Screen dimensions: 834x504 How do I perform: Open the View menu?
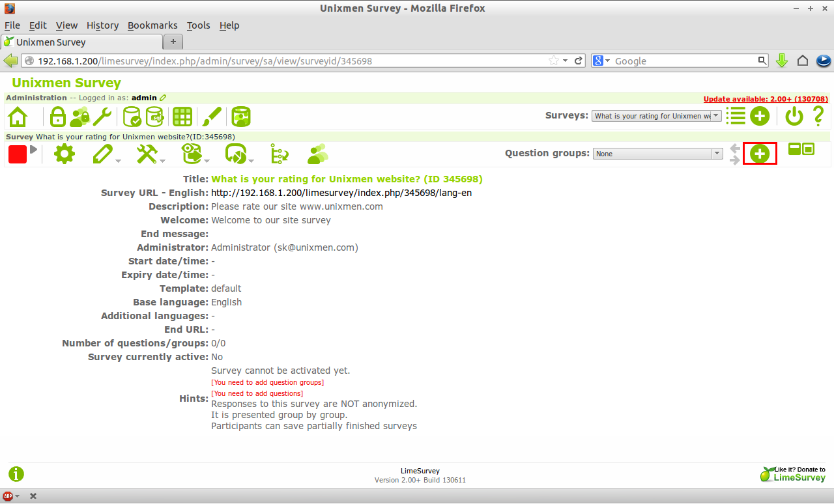(x=66, y=25)
